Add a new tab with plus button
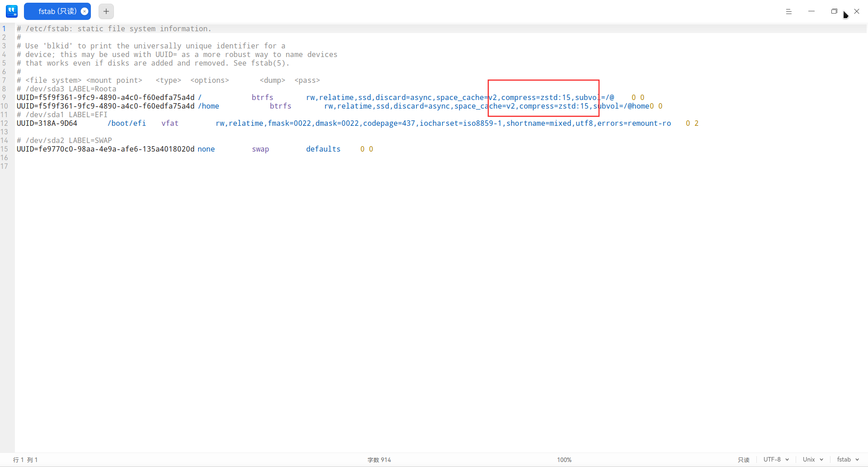The height and width of the screenshot is (467, 868). pos(106,11)
